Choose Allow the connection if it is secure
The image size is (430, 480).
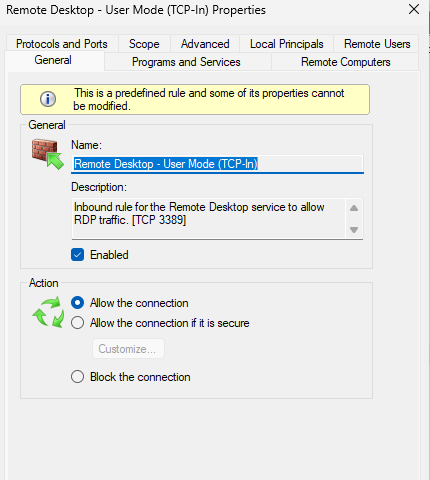tap(77, 323)
